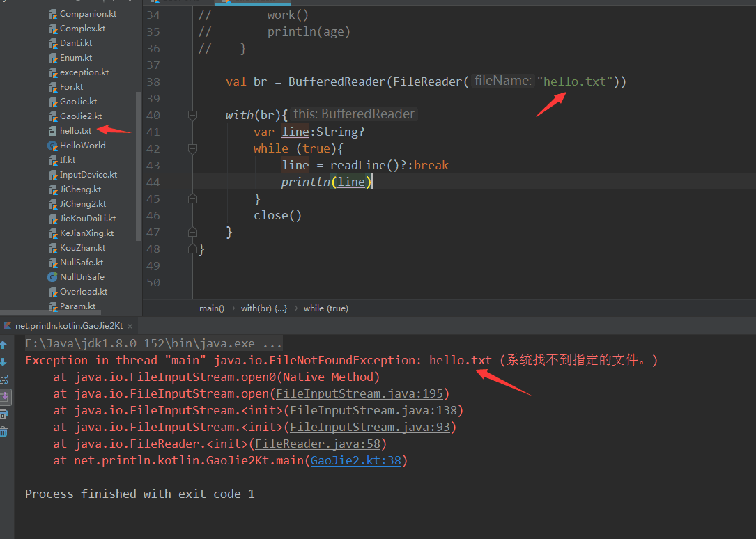Click the class icon beside HelloWorld
This screenshot has width=756, height=539.
(x=52, y=146)
